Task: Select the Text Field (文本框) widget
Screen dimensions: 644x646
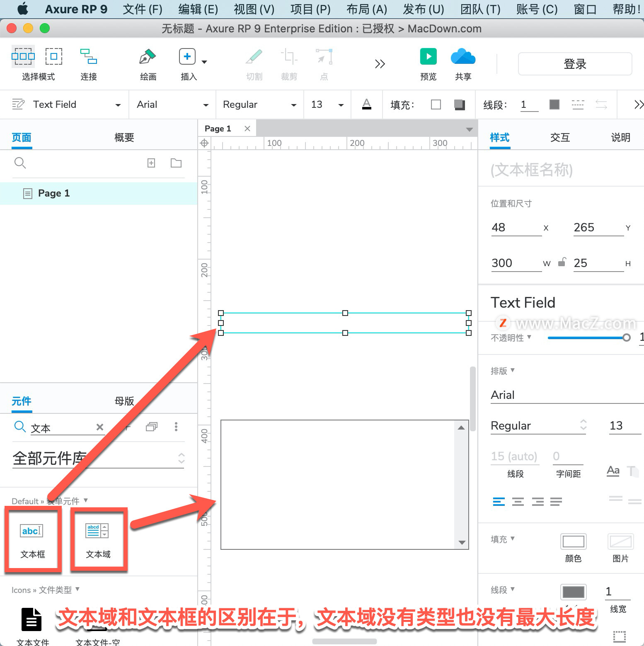Action: [x=33, y=540]
